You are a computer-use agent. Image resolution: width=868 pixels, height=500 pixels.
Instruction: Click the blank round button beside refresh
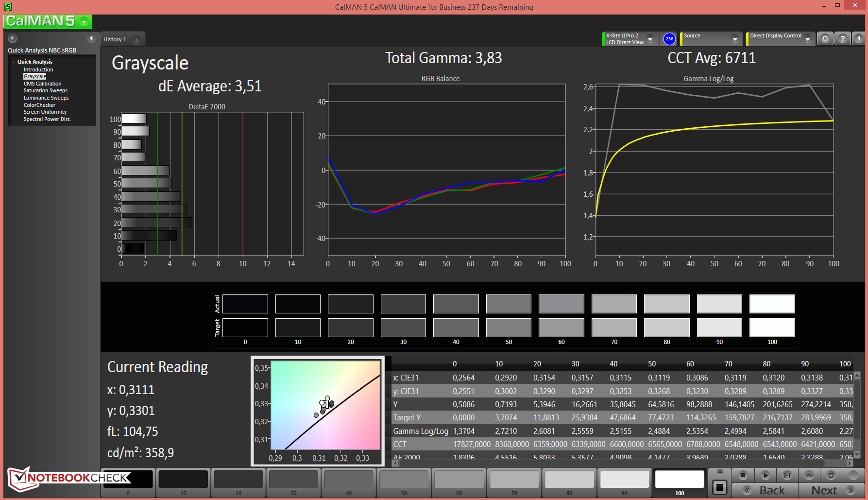point(853,475)
